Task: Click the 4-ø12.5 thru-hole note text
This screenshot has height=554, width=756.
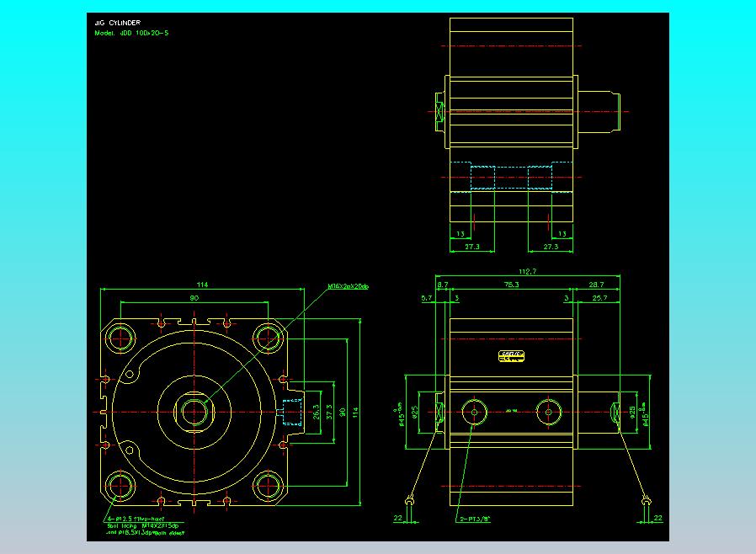Action: click(140, 519)
